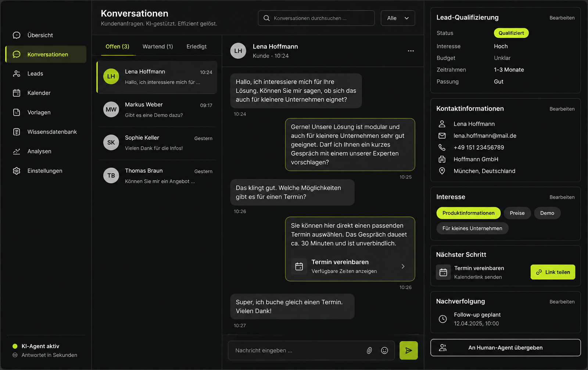Click the KI-Agent aktiv green status dot
This screenshot has width=588, height=370.
[x=15, y=346]
